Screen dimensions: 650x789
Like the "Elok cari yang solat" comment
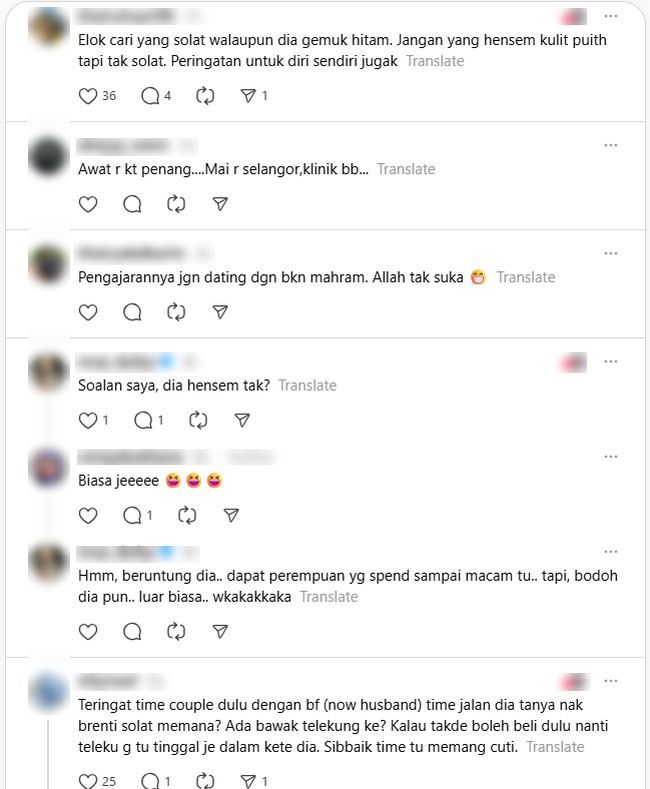[88, 96]
